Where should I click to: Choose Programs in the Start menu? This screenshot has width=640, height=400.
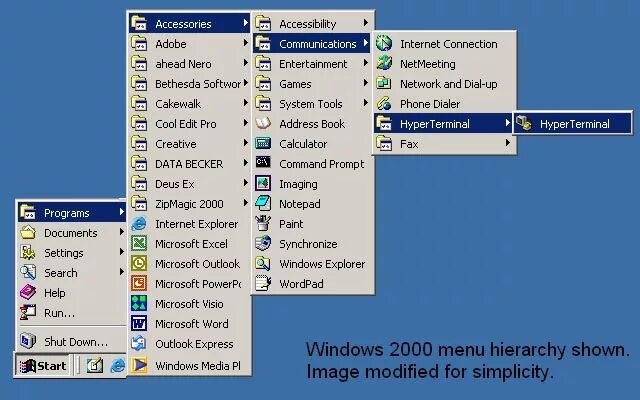point(71,213)
